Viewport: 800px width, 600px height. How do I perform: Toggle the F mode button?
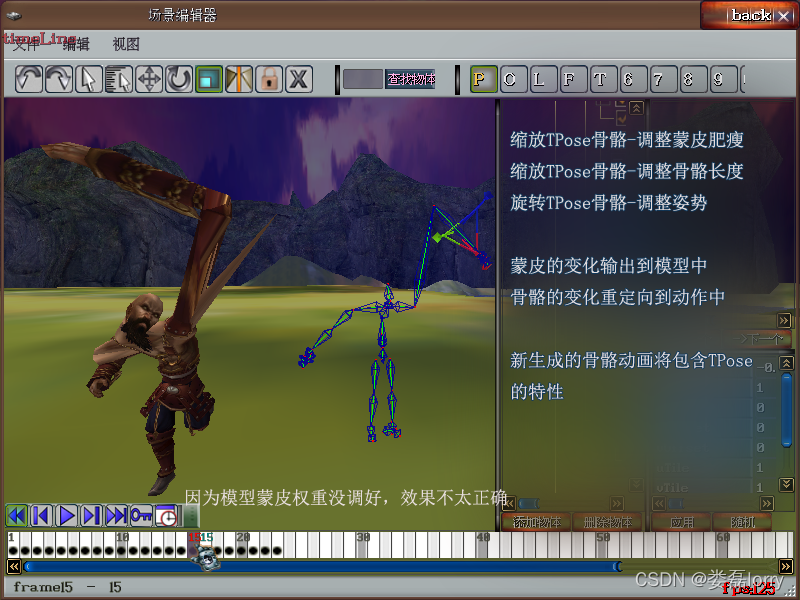coord(573,79)
